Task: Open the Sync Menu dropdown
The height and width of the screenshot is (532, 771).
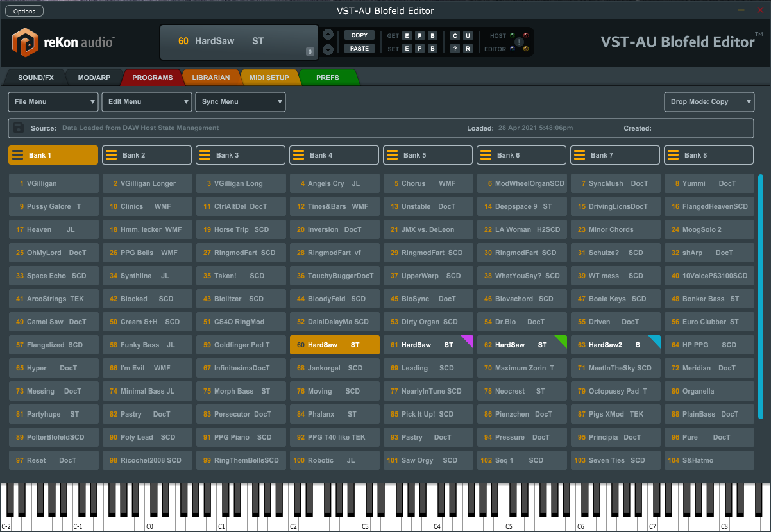Action: click(241, 101)
